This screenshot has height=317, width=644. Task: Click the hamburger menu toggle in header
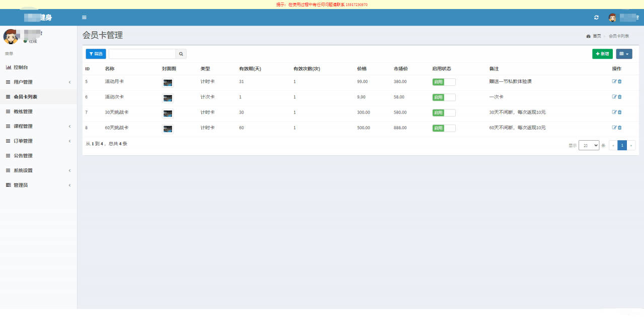coord(84,18)
